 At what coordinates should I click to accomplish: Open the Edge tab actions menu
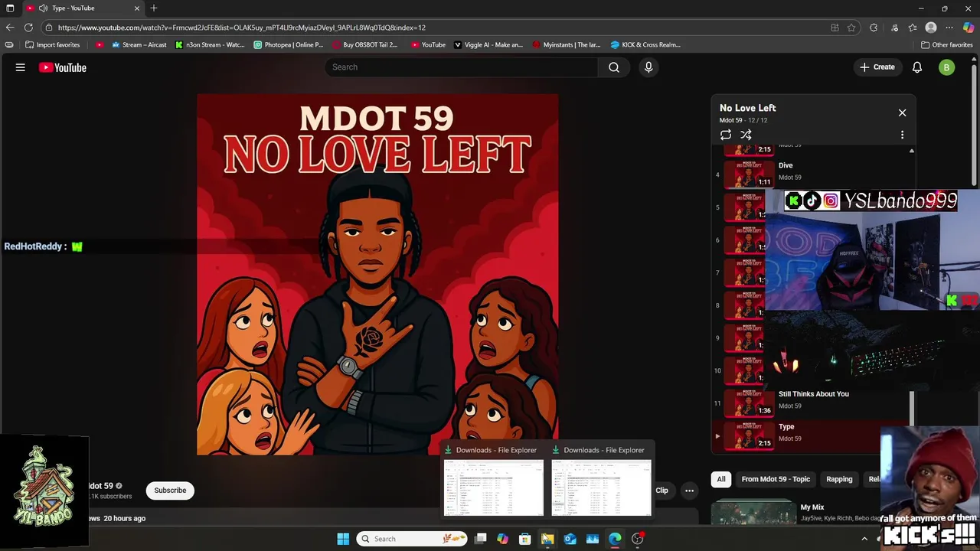coord(10,8)
